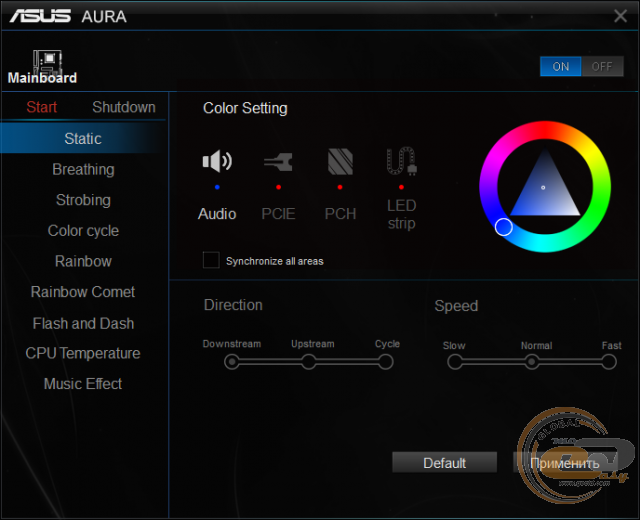Viewport: 640px width, 520px height.
Task: Select the CPU Temperature effect
Action: [x=83, y=353]
